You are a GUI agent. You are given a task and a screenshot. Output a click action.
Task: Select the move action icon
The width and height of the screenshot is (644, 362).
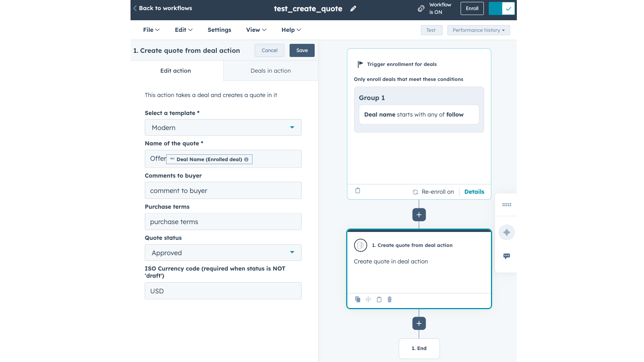click(x=368, y=299)
